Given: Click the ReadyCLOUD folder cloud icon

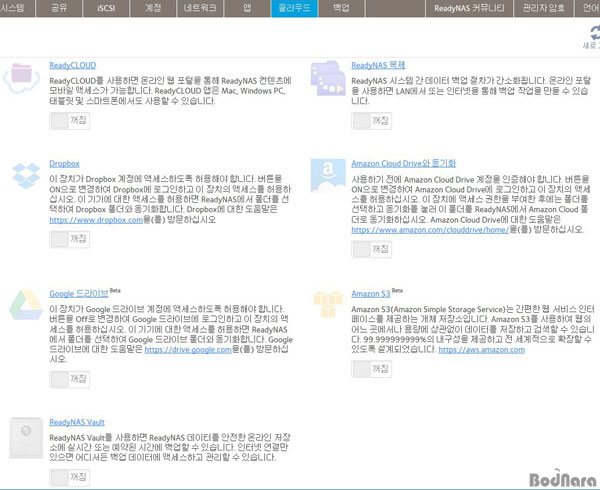Looking at the screenshot, I should click(x=21, y=78).
